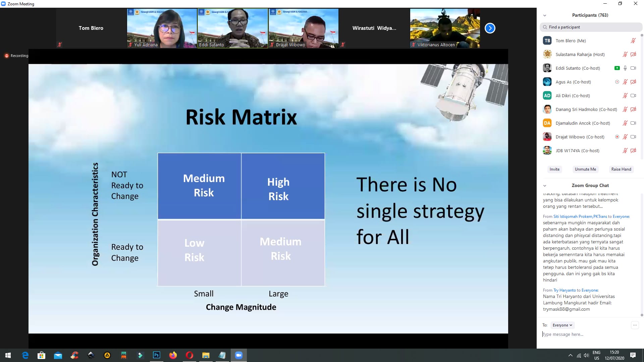Click Drajat Wibowo's recording indicator icon
Screen dimensions: 644x362
pos(617,137)
